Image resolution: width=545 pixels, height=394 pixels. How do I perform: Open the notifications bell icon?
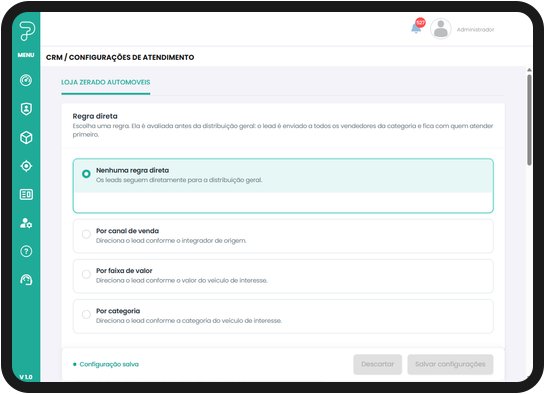pos(417,27)
